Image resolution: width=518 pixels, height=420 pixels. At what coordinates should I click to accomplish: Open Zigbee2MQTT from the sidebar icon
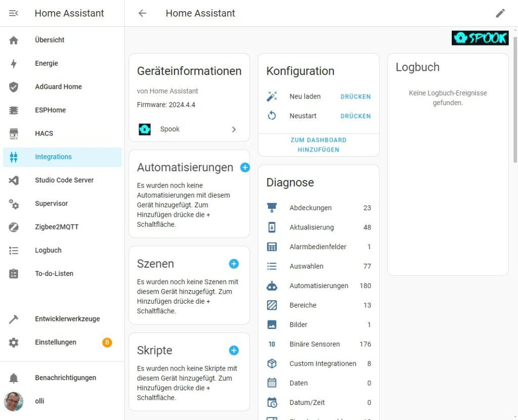click(x=13, y=227)
